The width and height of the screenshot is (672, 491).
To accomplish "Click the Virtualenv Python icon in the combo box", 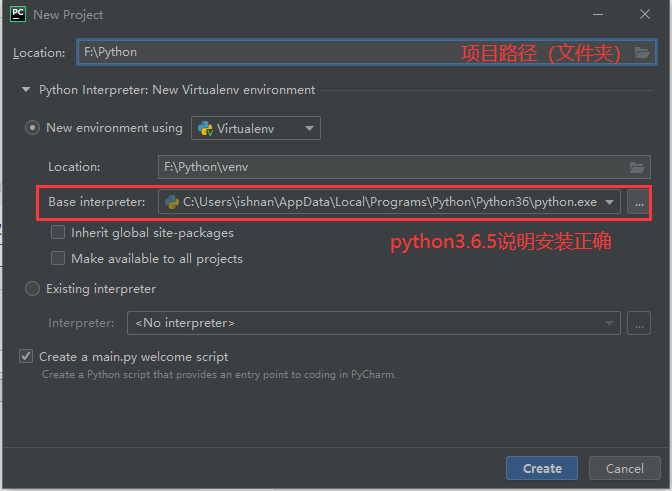I will (x=205, y=128).
